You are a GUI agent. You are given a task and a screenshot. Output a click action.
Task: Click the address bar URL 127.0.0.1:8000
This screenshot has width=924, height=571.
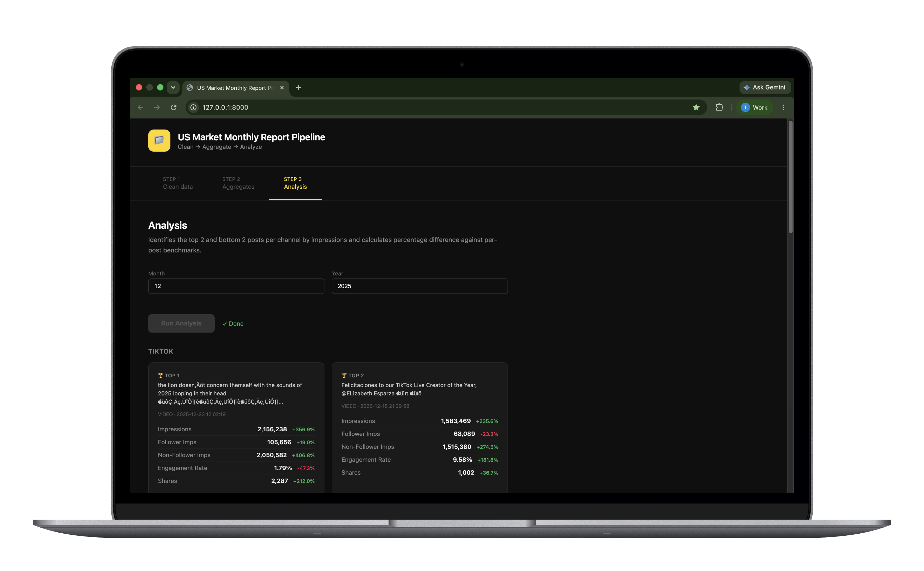coord(226,108)
